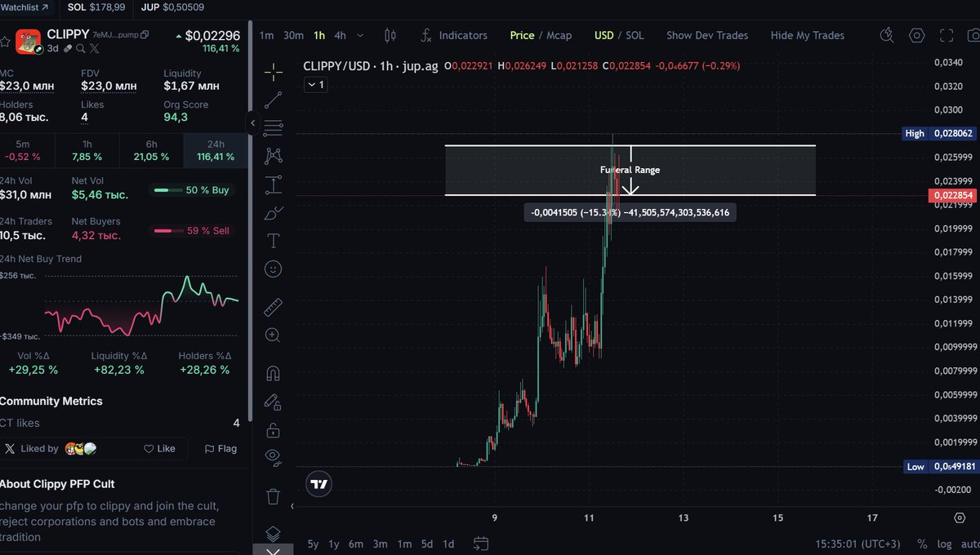
Task: Select the ruler measure tool
Action: (274, 307)
